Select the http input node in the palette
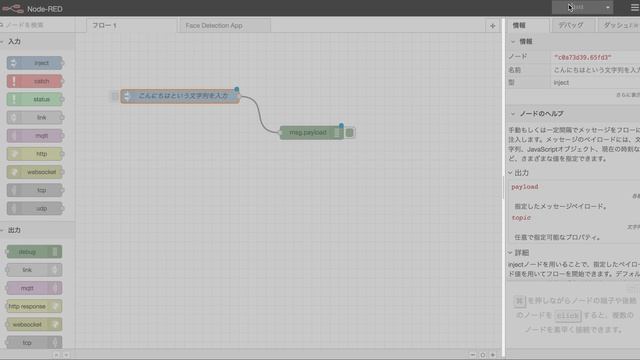The height and width of the screenshot is (360, 640). [x=35, y=154]
